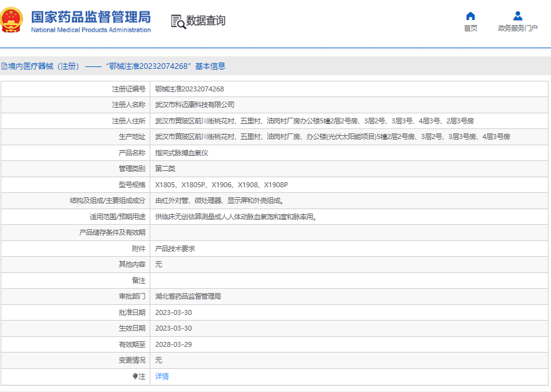
Task: Click expiry date 2028-03-29
Action: pos(173,344)
